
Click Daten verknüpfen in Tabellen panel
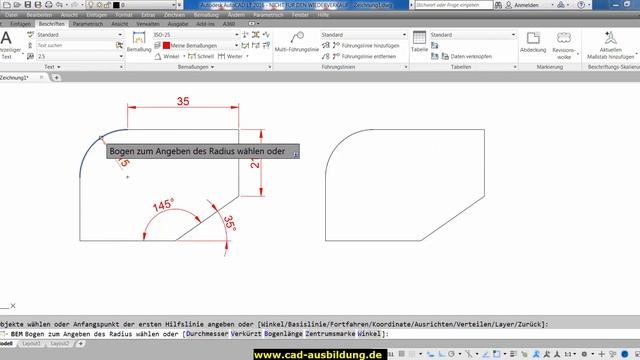point(466,56)
